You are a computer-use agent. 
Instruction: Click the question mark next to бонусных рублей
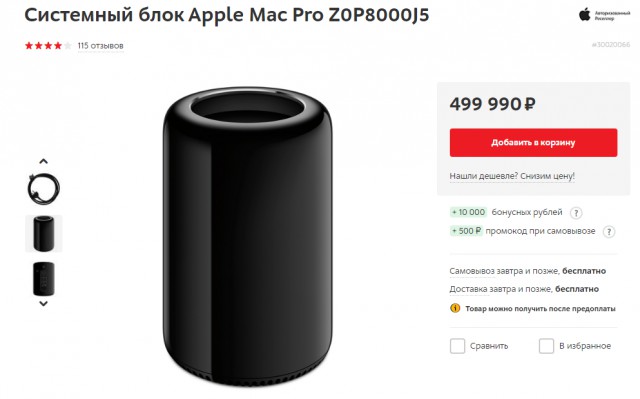coord(576,213)
